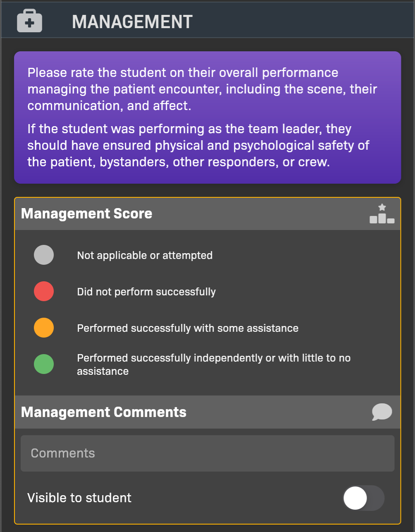Click the medical kit icon in the header
415x532 pixels.
29,21
